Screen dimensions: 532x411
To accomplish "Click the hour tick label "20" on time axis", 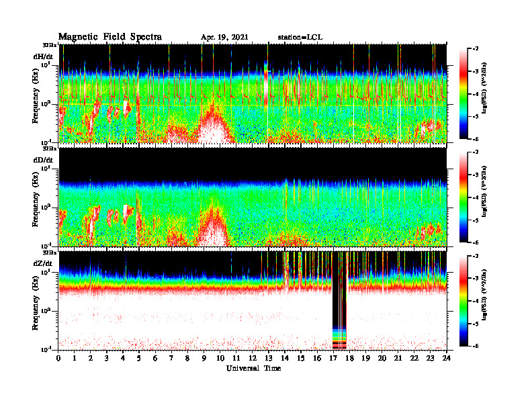I will pyautogui.click(x=382, y=359).
